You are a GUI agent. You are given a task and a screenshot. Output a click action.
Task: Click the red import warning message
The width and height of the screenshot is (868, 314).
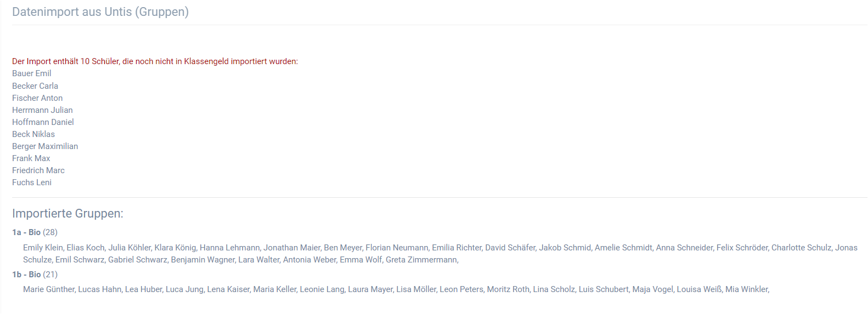pyautogui.click(x=155, y=61)
